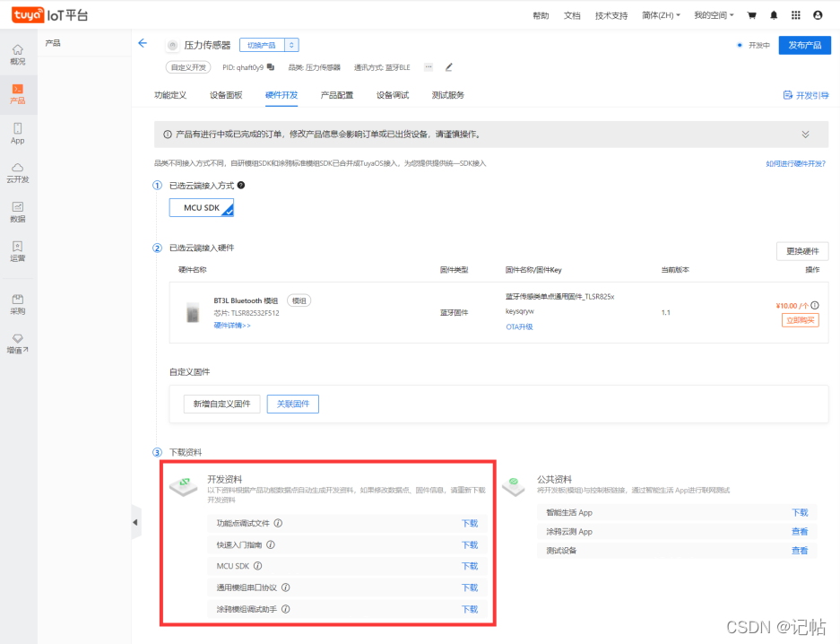Click the pressure sensor product icon
Viewport: 840px width, 644px height.
pos(172,46)
